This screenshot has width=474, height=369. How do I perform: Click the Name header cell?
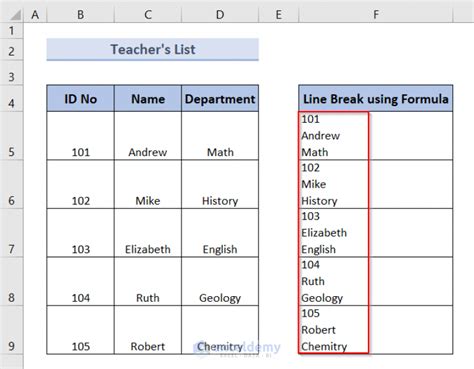point(148,99)
